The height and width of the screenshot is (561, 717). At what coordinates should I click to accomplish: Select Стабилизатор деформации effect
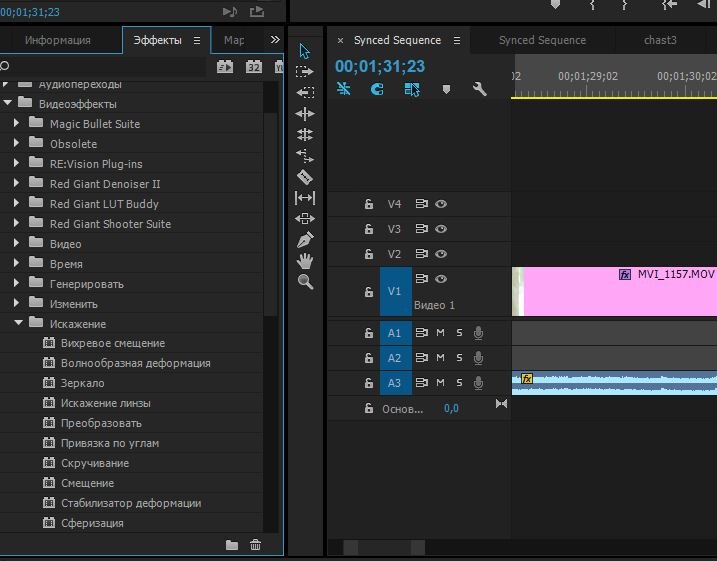[131, 503]
